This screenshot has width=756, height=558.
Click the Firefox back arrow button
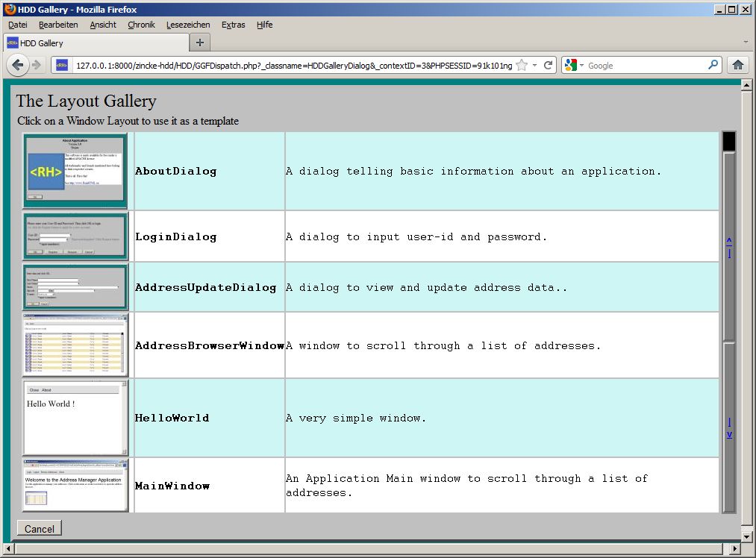[17, 65]
